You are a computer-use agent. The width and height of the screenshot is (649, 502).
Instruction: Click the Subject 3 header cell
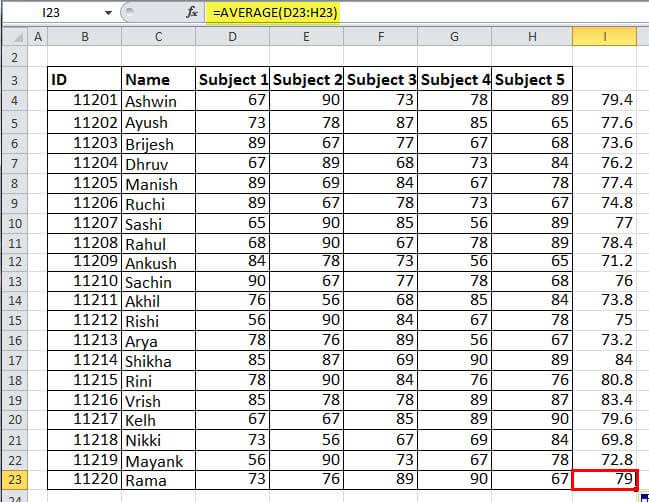[381, 79]
